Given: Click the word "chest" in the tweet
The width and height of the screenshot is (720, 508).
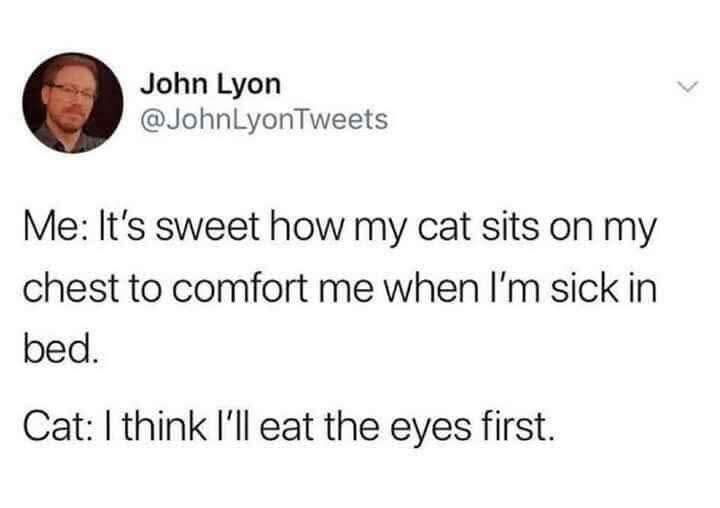Looking at the screenshot, I should click(71, 290).
